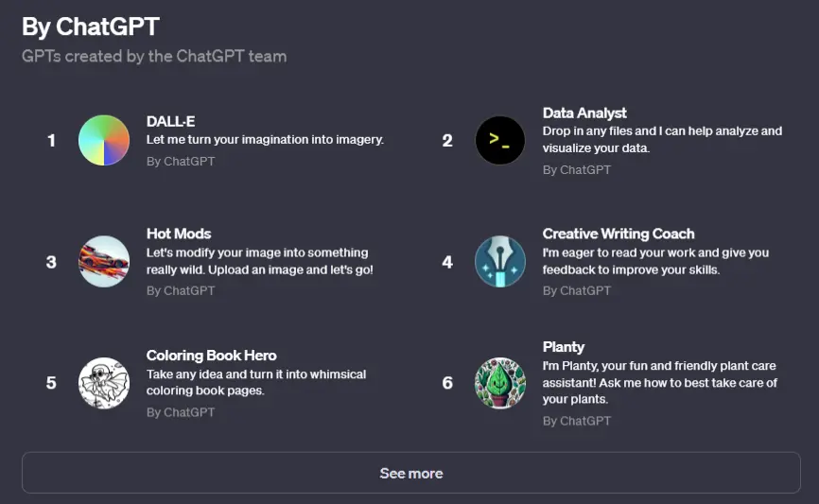Click the By ChatGPT section heading

pos(91,26)
